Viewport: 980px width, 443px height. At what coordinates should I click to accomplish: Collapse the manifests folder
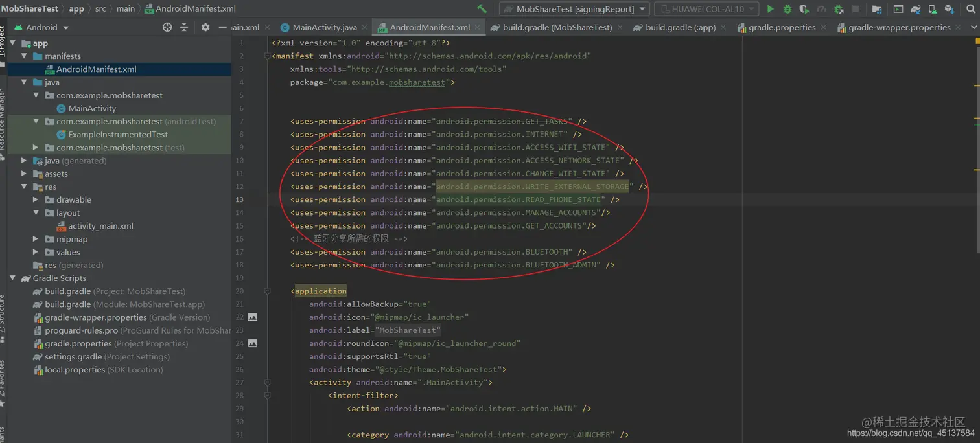click(25, 56)
